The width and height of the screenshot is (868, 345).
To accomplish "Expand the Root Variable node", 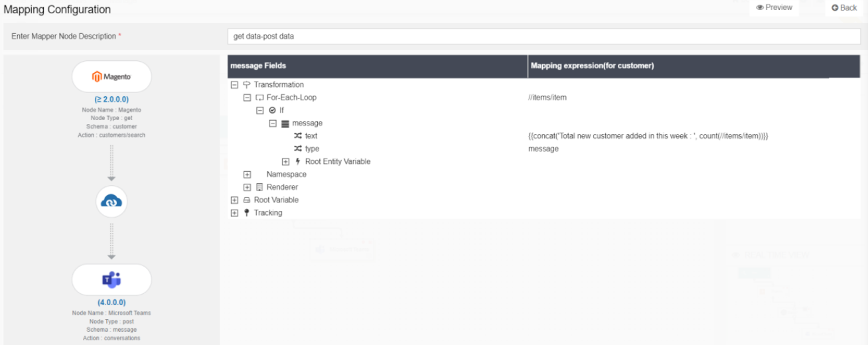I will pyautogui.click(x=234, y=200).
